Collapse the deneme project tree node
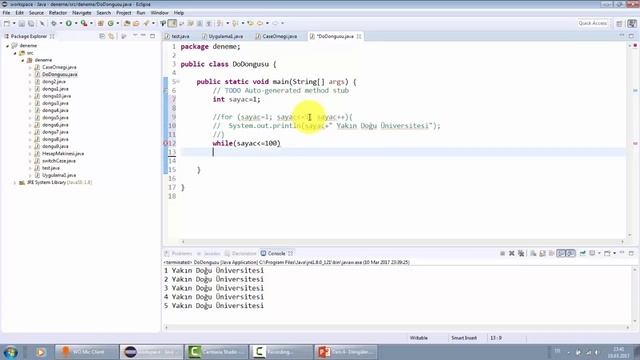The image size is (640, 360). (x=7, y=46)
